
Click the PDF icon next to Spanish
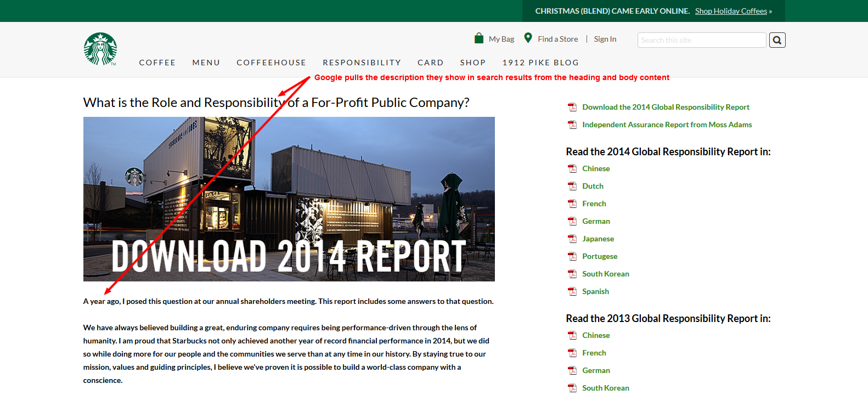tap(572, 291)
